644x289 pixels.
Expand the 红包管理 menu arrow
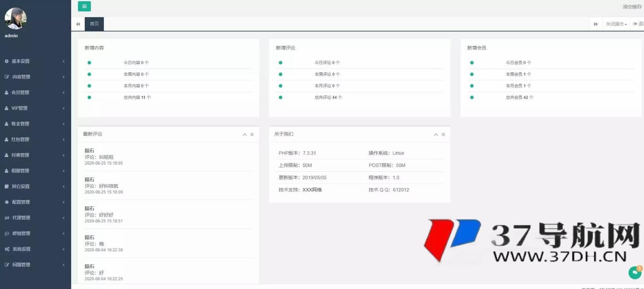click(x=64, y=140)
